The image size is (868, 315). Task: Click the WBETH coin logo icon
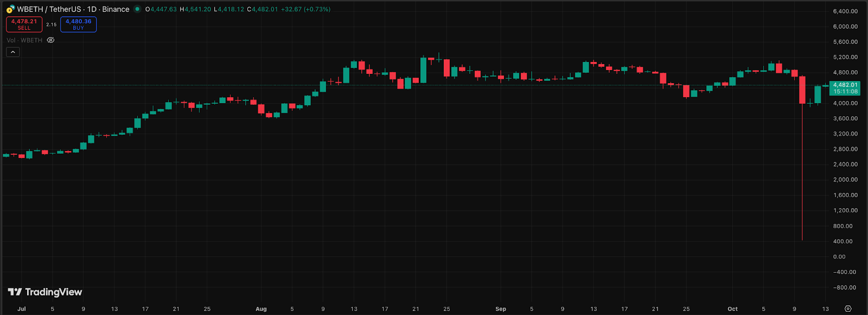tap(10, 9)
